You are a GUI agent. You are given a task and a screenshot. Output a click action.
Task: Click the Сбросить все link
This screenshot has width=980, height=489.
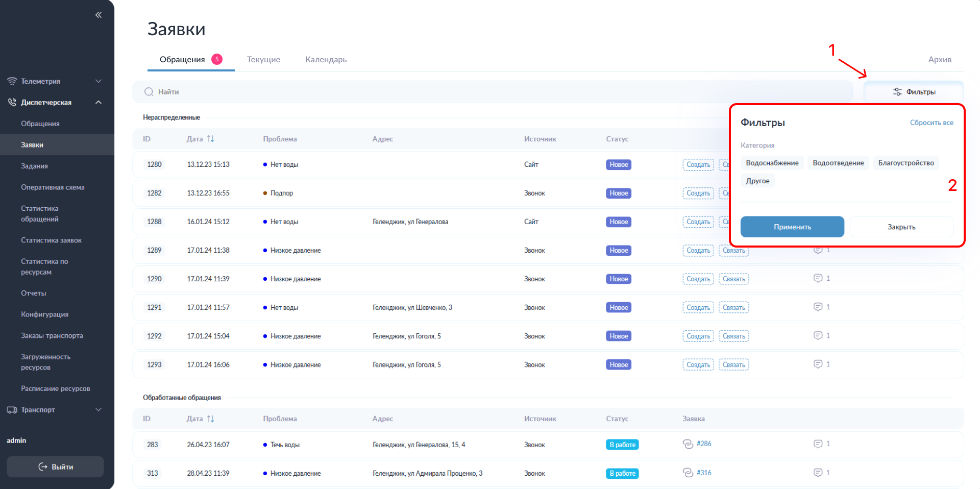coord(931,123)
